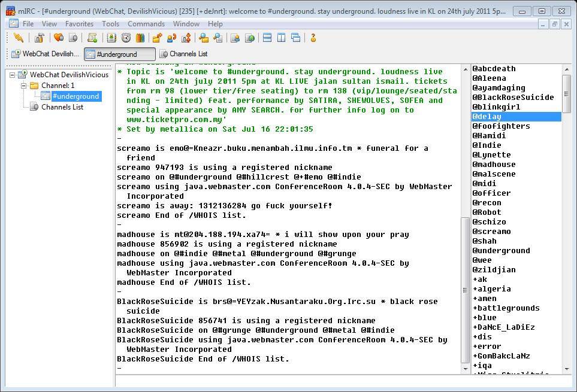This screenshot has width=577, height=392.
Task: Click the MDI window icon left of File
Action: (x=14, y=23)
